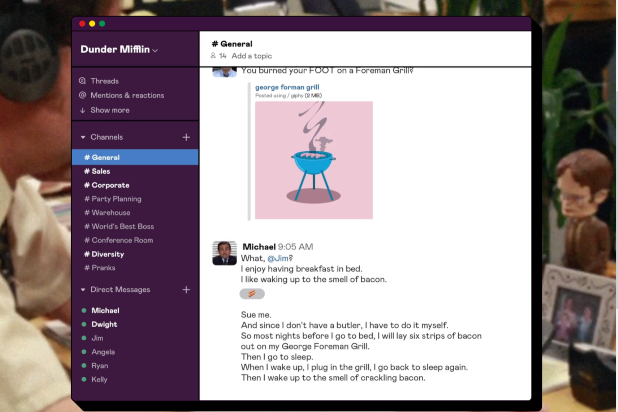Click Show more in the sidebar
Viewport: 618px width, 412px height.
pyautogui.click(x=110, y=110)
